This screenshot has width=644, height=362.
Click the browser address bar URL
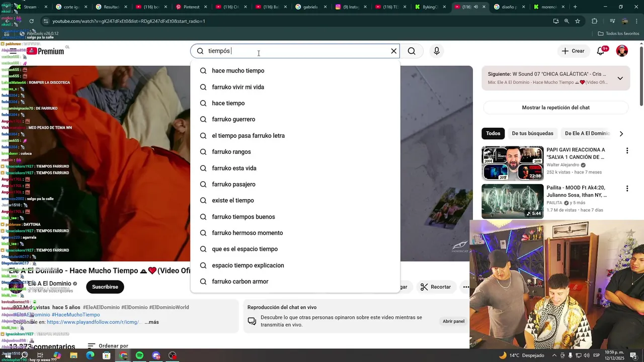pyautogui.click(x=129, y=21)
